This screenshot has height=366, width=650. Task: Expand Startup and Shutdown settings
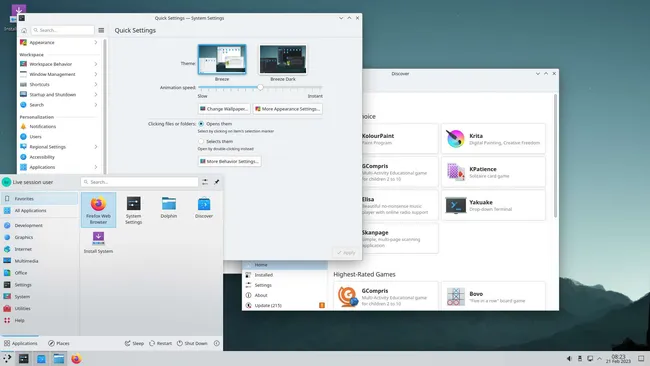(x=96, y=95)
